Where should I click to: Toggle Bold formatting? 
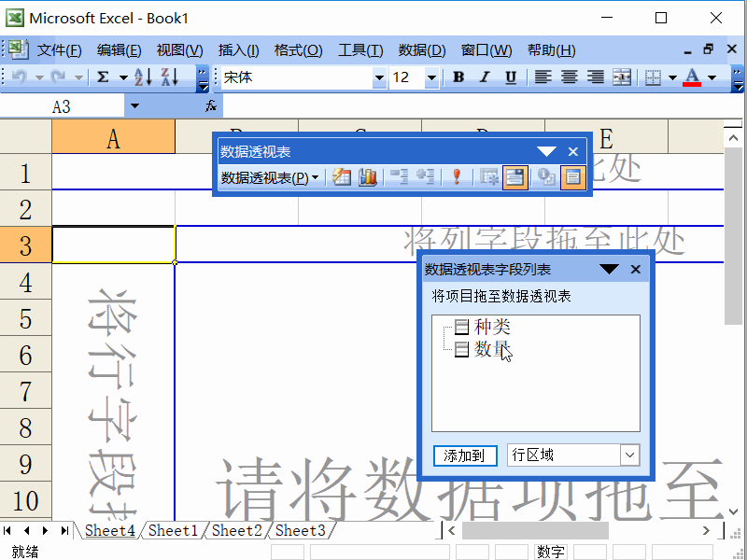click(x=458, y=77)
